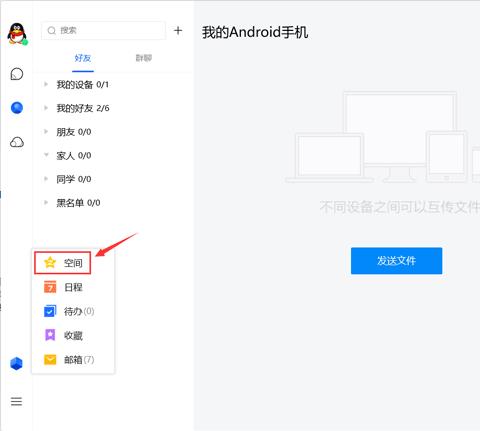
Task: Open the cloud icon in sidebar
Action: pyautogui.click(x=17, y=142)
